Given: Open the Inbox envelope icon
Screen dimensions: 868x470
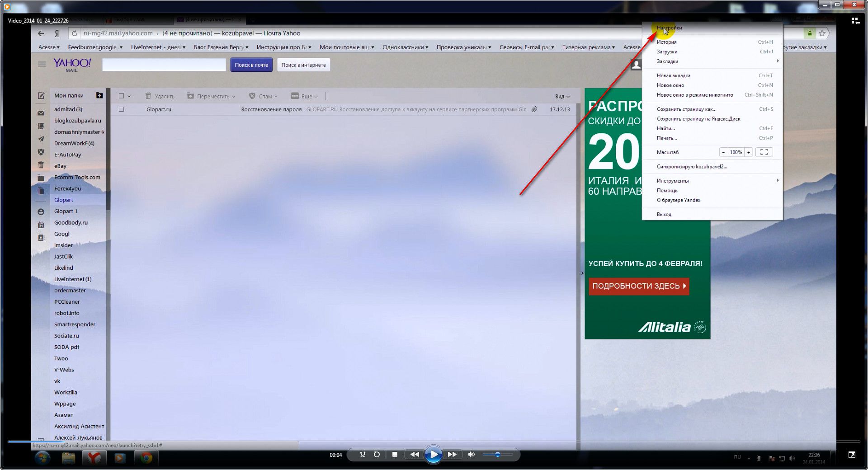Looking at the screenshot, I should (x=41, y=113).
